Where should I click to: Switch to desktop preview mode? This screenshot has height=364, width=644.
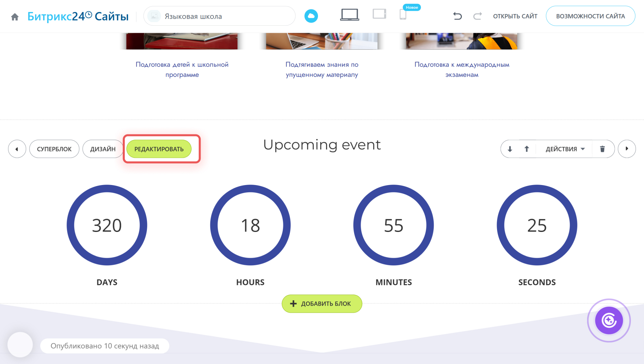349,15
